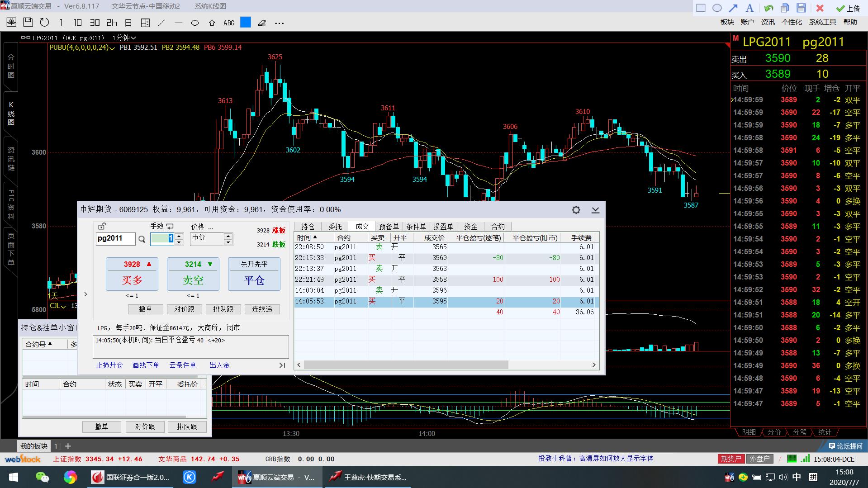The height and width of the screenshot is (488, 868).
Task: Decrease lot size with the down stepper
Action: [x=179, y=242]
